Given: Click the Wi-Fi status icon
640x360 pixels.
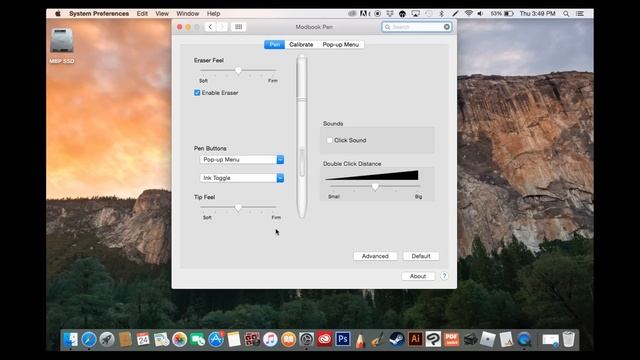Looking at the screenshot, I should click(469, 13).
